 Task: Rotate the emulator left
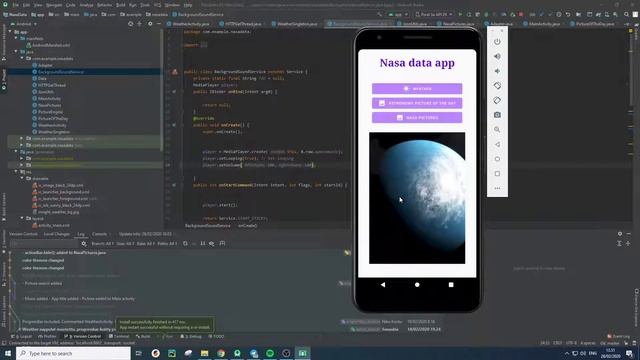497,86
